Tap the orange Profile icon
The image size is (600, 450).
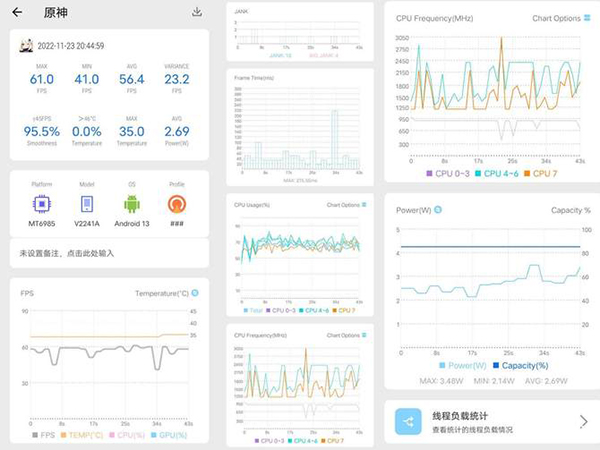coord(176,205)
